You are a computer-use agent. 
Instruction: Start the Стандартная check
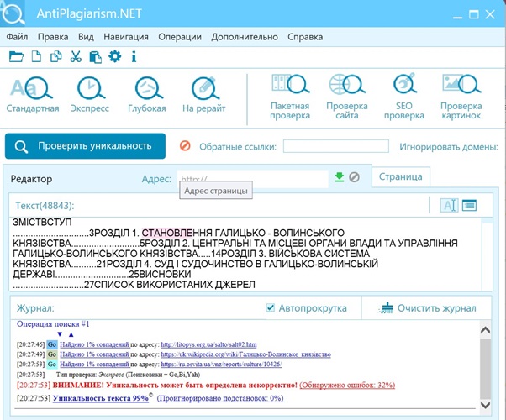(32, 94)
